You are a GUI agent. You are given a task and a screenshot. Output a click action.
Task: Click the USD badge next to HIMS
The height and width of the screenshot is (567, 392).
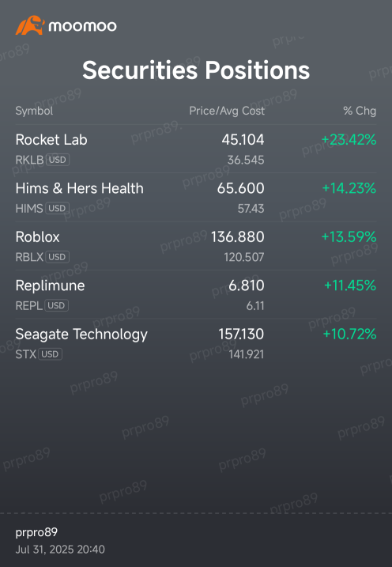57,208
